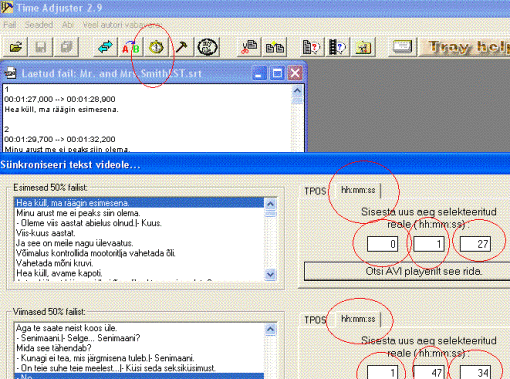This screenshot has height=379, width=510.
Task: Click the A-B replace icon
Action: pos(131,47)
